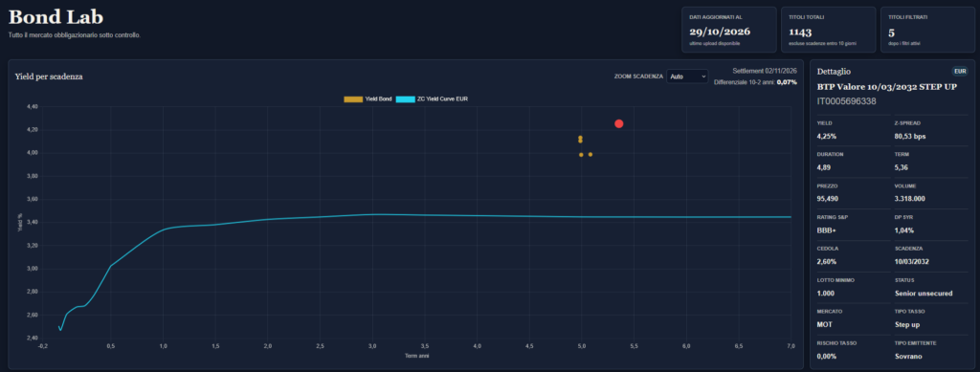The width and height of the screenshot is (980, 372).
Task: Click the mercato value "MOT"
Action: (824, 324)
